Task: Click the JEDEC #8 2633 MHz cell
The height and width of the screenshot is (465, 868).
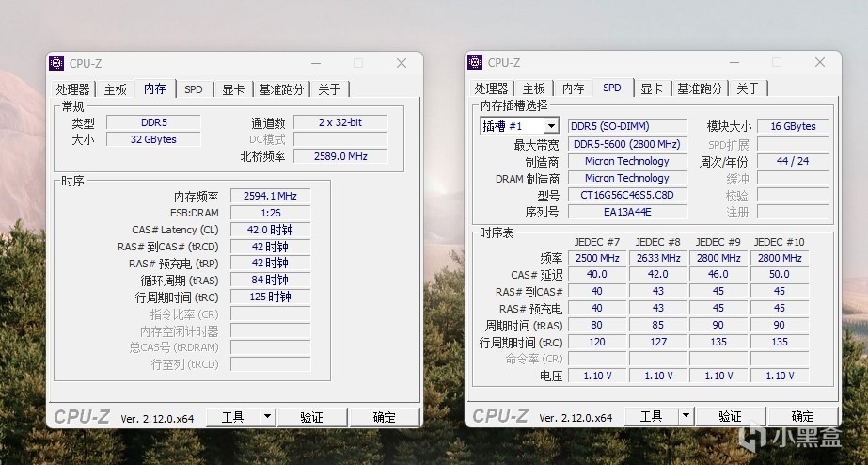Action: pyautogui.click(x=658, y=258)
